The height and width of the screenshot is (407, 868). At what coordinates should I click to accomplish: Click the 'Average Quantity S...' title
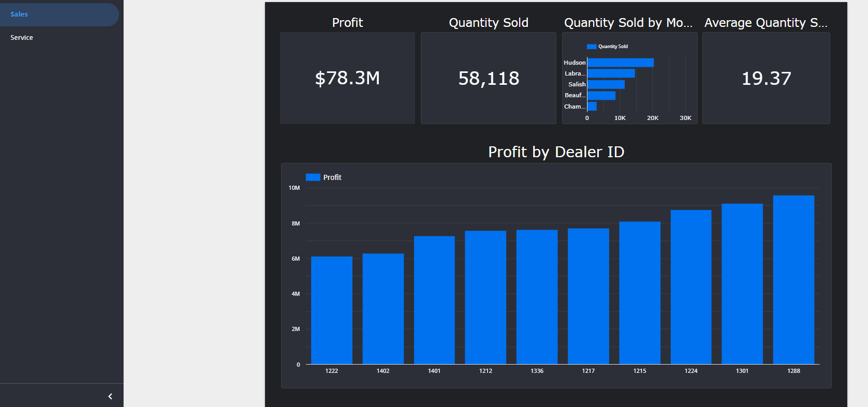[766, 23]
